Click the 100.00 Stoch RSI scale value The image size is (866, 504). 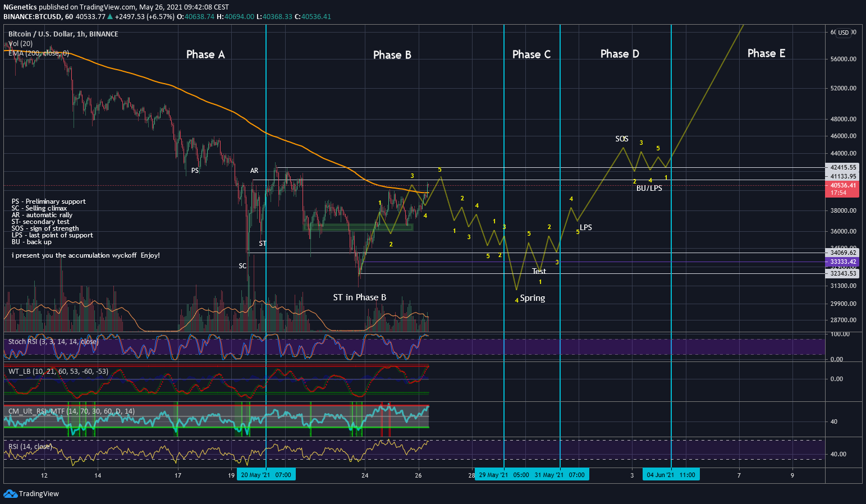840,334
